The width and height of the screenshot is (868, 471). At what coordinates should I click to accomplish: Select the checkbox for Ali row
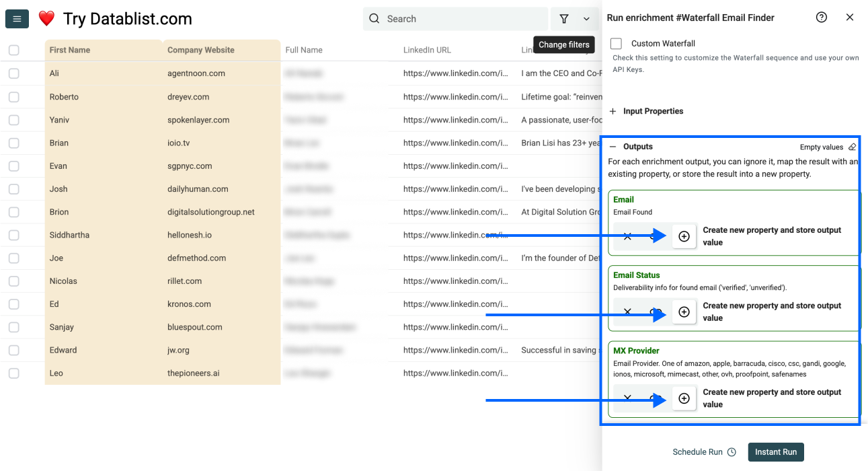coord(14,73)
